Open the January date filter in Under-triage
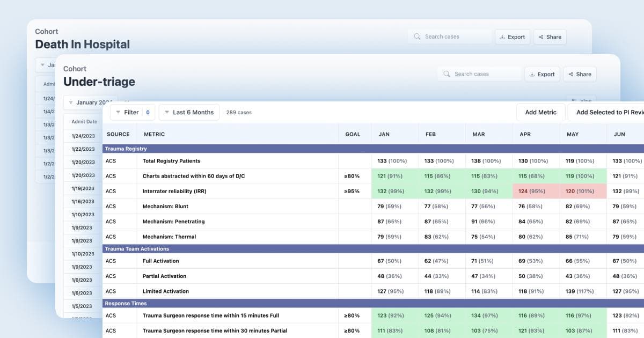Viewport: 644px width, 338px height. point(90,102)
